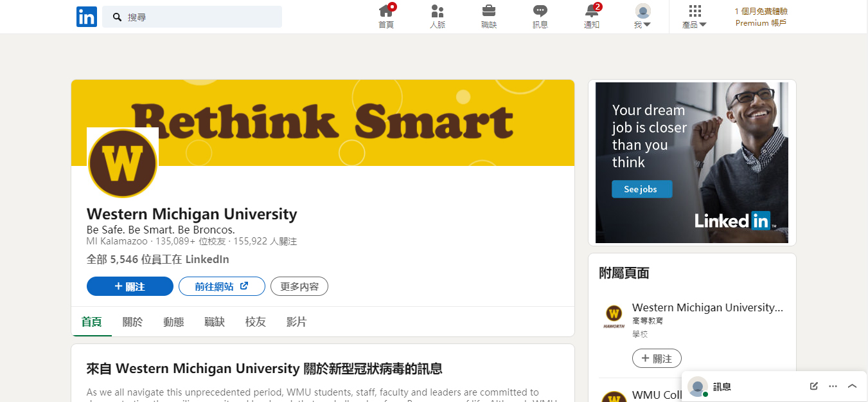
Task: Click the Western Michigan University W logo
Action: click(123, 163)
